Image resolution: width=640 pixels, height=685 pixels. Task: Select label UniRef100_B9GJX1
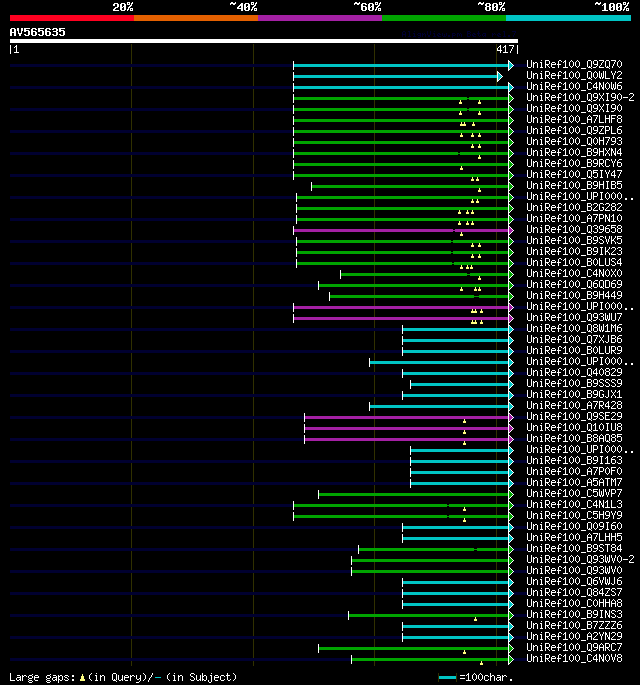574,394
